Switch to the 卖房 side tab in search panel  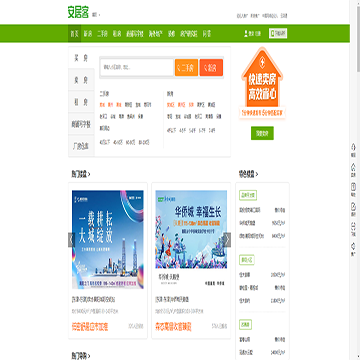(81, 80)
